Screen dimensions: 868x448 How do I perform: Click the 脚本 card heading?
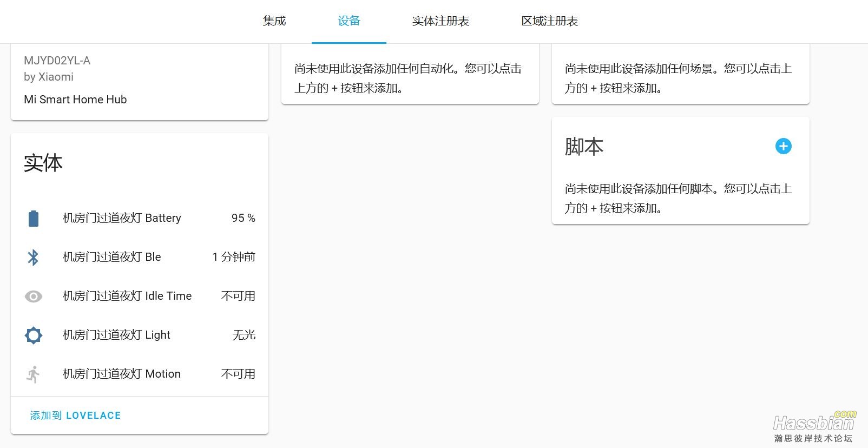point(584,147)
